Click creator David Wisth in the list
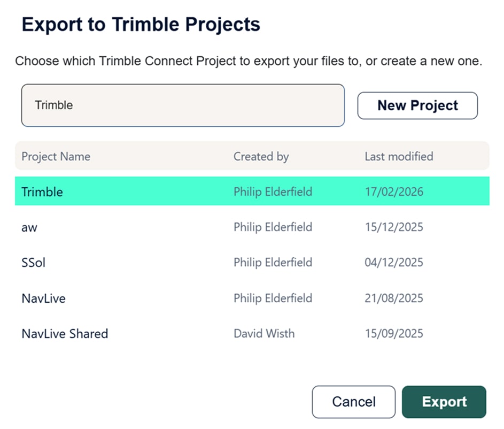Image resolution: width=504 pixels, height=429 pixels. [264, 334]
